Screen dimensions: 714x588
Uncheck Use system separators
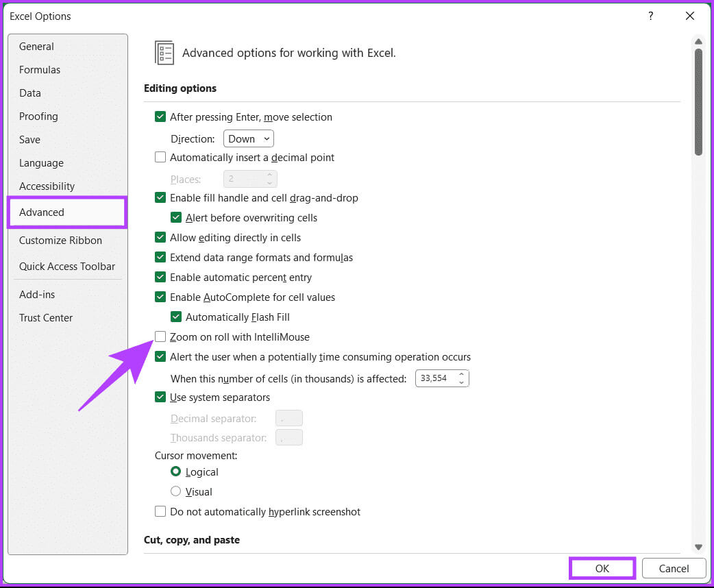(160, 397)
